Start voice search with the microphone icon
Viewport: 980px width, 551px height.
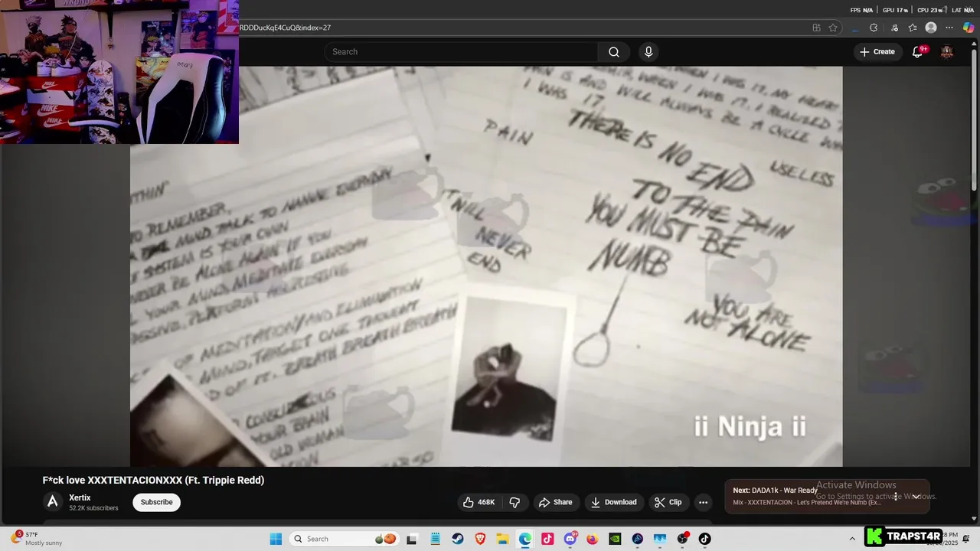tap(648, 52)
